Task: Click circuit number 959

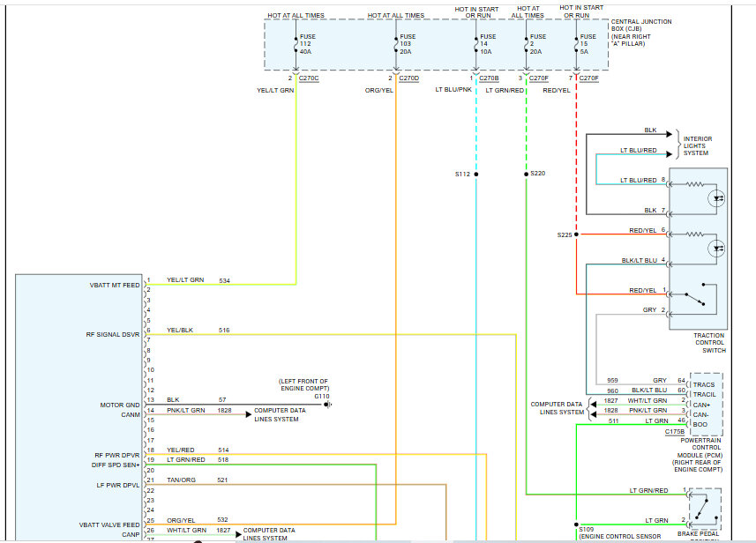Action: 612,380
